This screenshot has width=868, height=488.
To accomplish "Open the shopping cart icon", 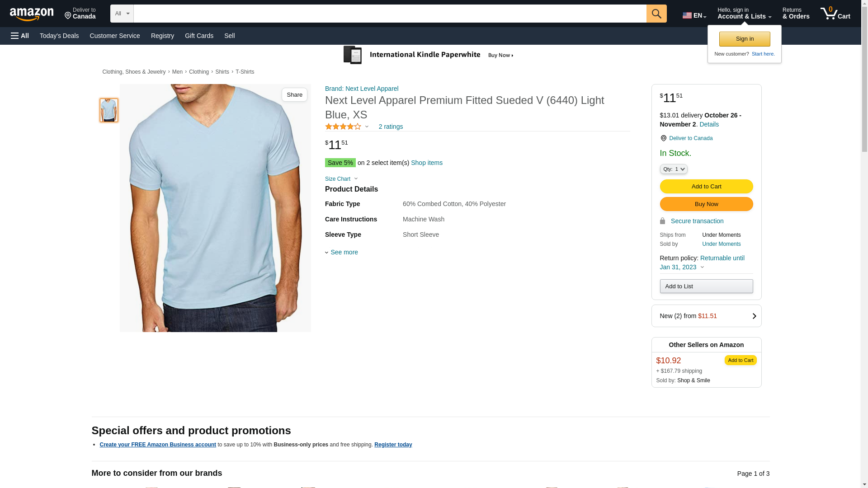I will coord(835,14).
